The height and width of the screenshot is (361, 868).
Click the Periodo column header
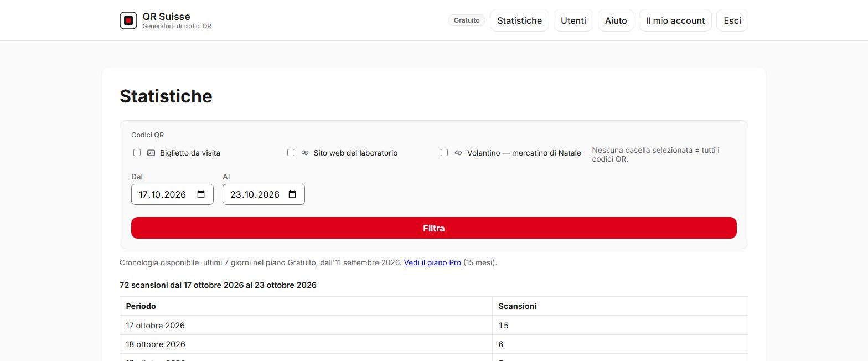306,306
